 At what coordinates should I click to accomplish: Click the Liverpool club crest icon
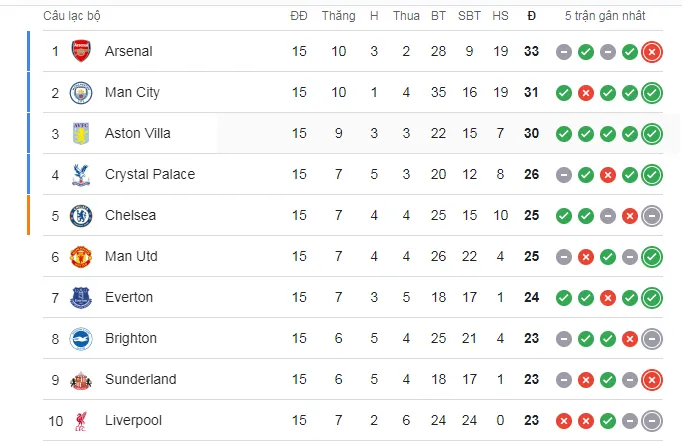(x=81, y=420)
